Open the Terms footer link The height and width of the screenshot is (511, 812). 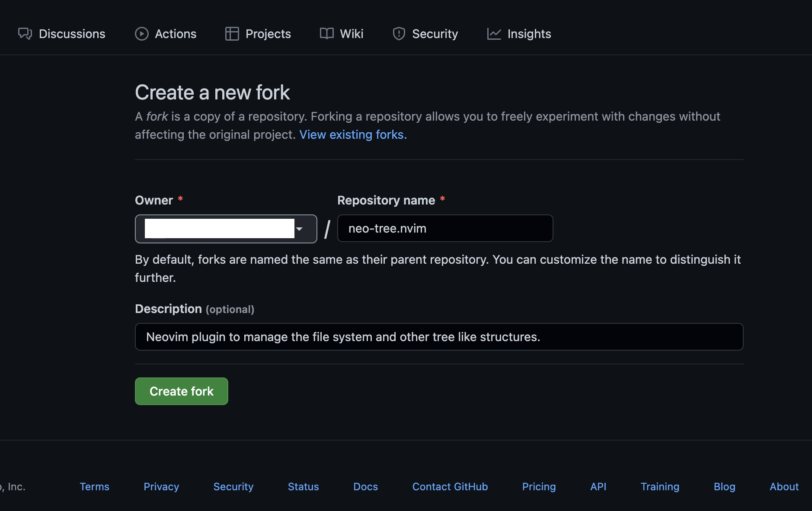95,487
